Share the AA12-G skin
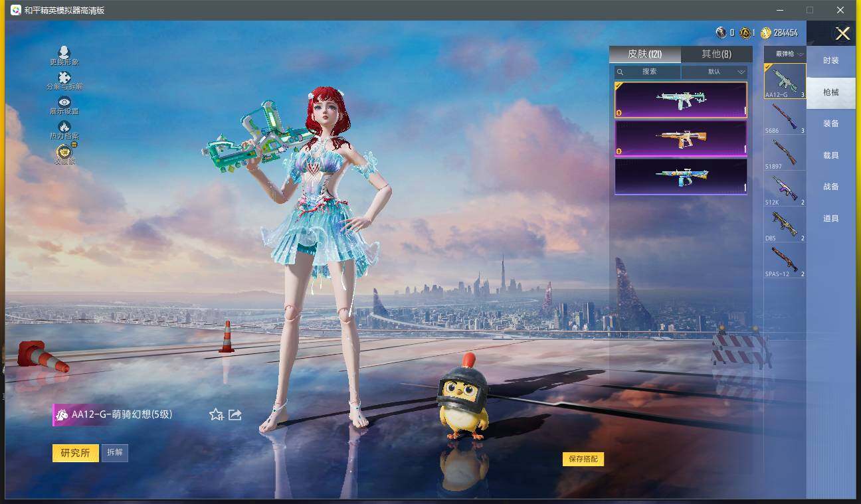Viewport: 861px width, 504px height. click(235, 414)
